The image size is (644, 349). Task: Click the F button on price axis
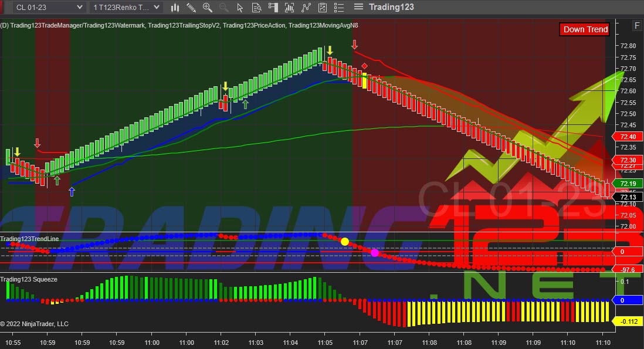point(636,25)
